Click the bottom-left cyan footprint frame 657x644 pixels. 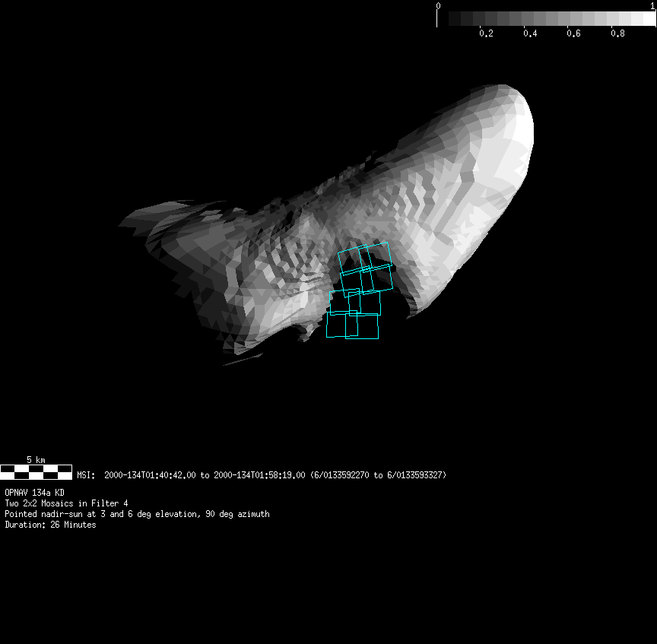coord(341,325)
